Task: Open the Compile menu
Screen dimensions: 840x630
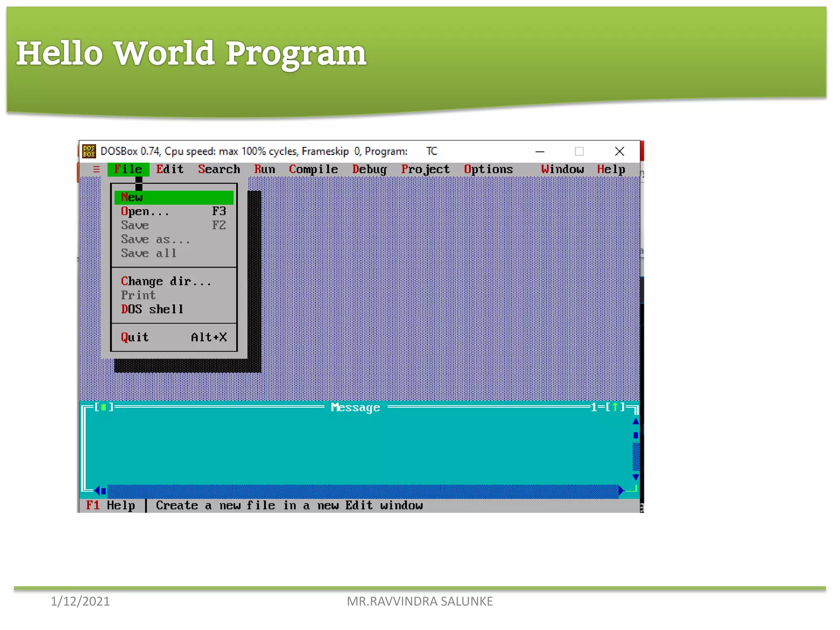Action: click(313, 169)
